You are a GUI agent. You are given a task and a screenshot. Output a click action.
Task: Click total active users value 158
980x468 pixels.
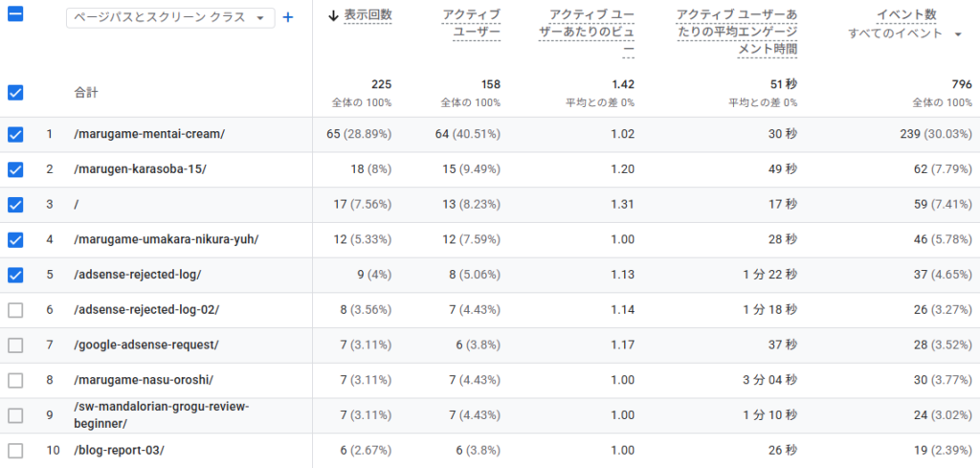[490, 84]
